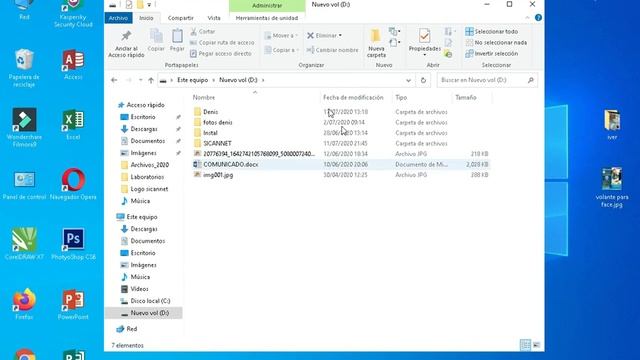Switch to large icons view in status bar

[537, 345]
